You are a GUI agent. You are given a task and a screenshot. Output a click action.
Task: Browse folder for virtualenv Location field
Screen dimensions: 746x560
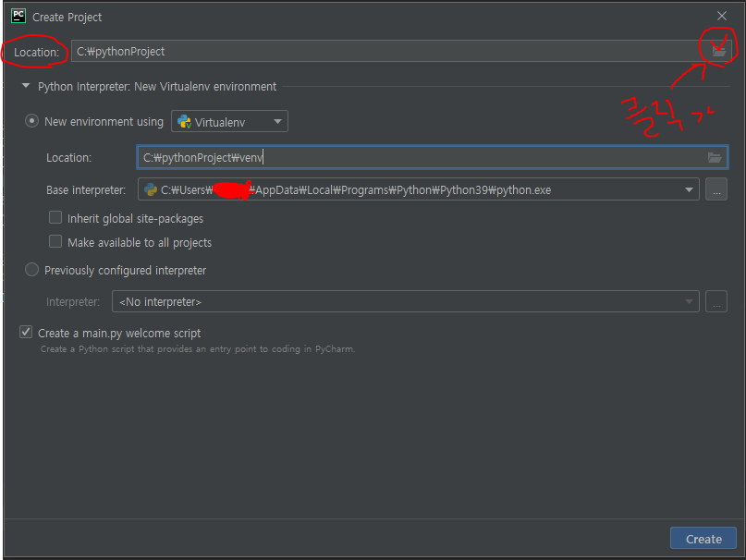point(715,157)
